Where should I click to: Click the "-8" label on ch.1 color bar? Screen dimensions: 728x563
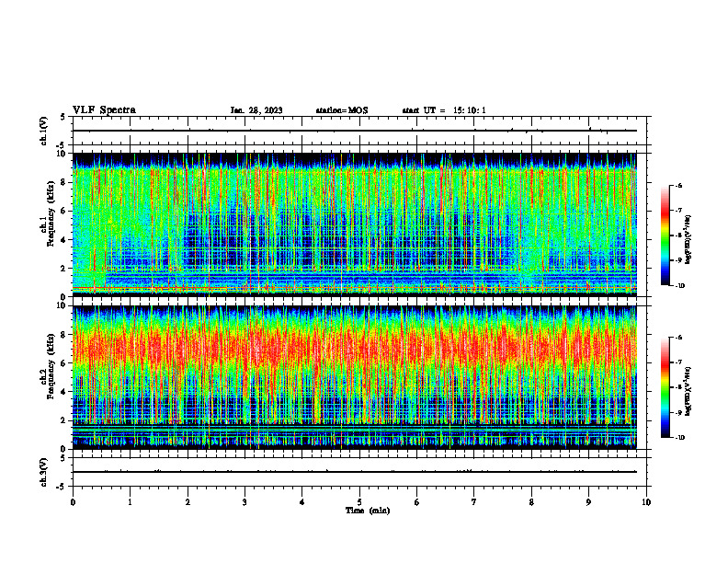[x=678, y=236]
